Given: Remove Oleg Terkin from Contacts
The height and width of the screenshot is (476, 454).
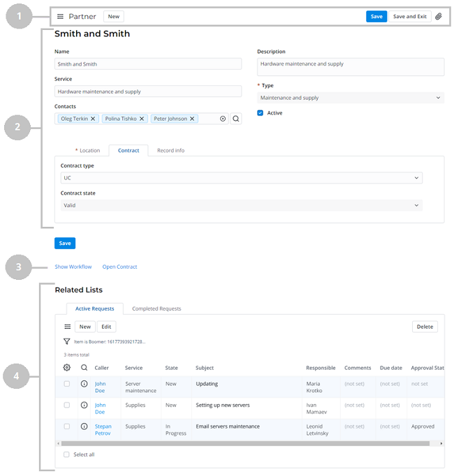Looking at the screenshot, I should [x=92, y=119].
